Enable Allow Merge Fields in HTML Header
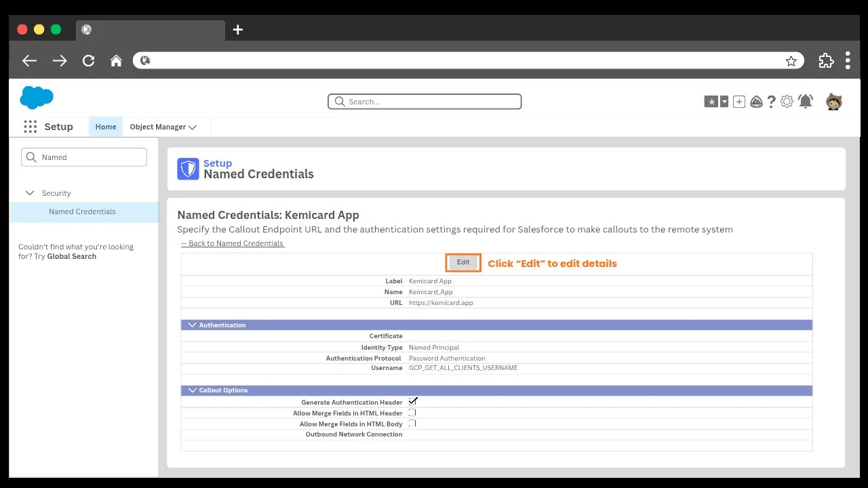 click(412, 413)
